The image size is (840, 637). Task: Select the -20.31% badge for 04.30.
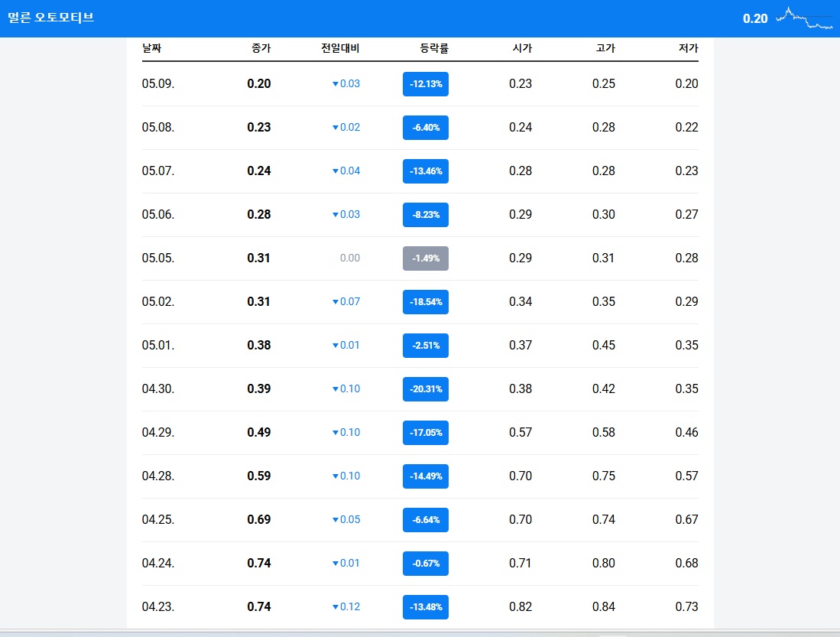(x=426, y=389)
